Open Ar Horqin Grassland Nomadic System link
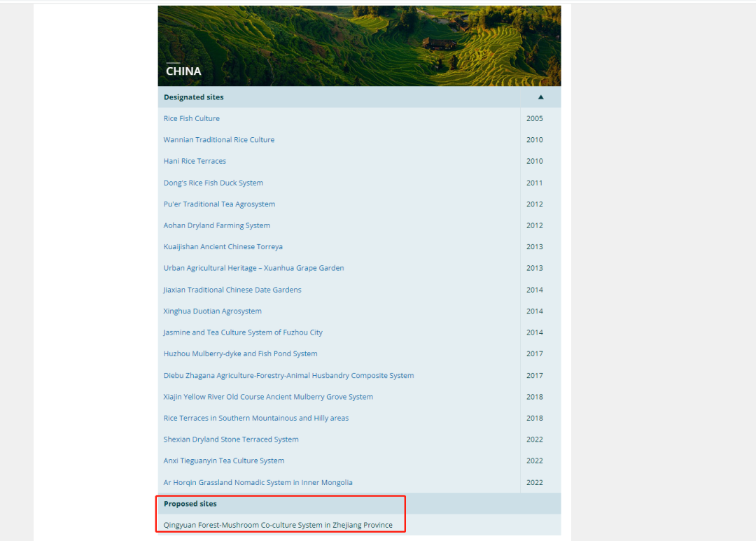The width and height of the screenshot is (756, 541). pos(258,482)
